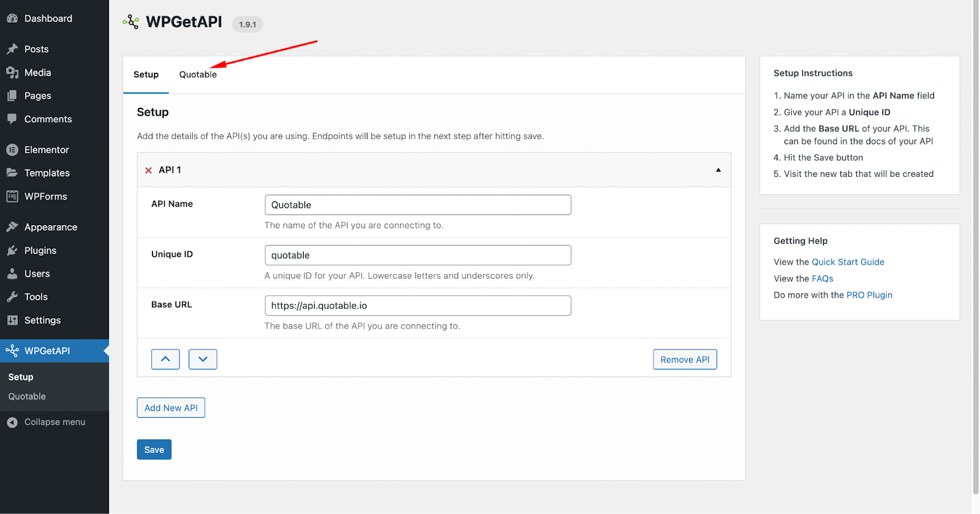Click the Plugins plug icon
The width and height of the screenshot is (980, 514).
click(12, 250)
